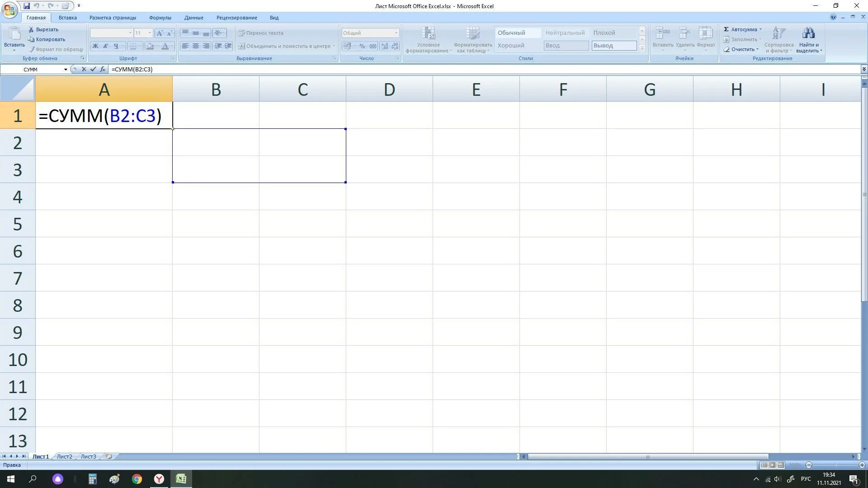Apply the Хороший cell style

click(x=518, y=46)
